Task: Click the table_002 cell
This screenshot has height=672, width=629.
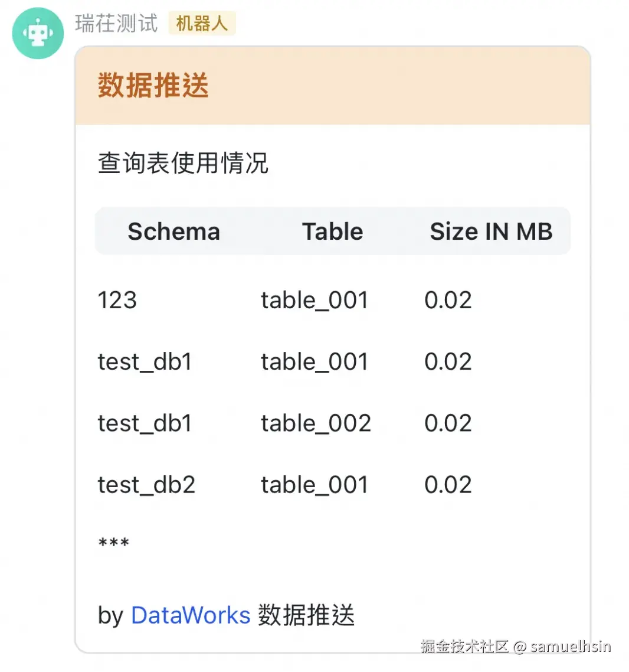Action: coord(316,423)
